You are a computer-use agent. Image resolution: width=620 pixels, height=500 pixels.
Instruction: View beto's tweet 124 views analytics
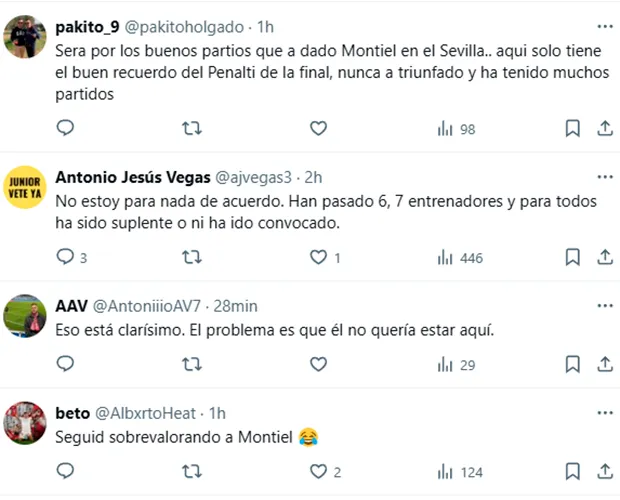tap(459, 471)
